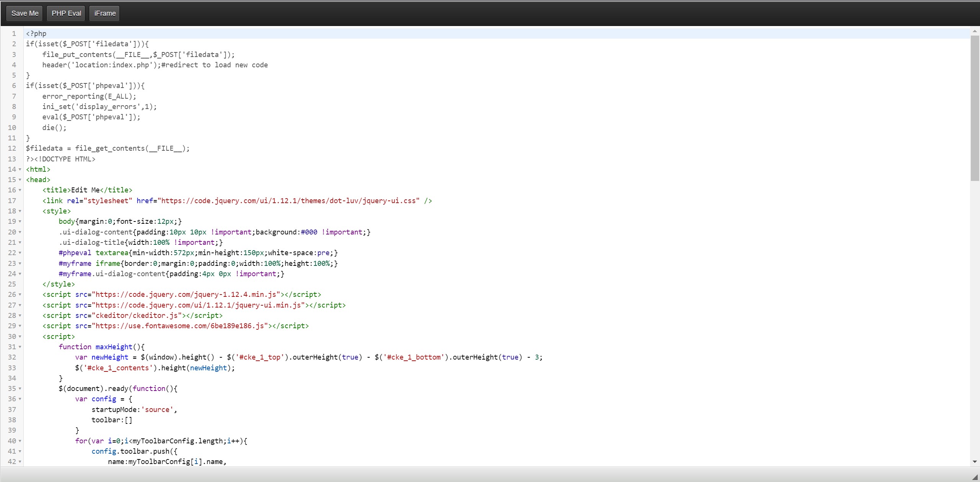Click the '#cke_1_bottom' selector string

click(x=414, y=357)
